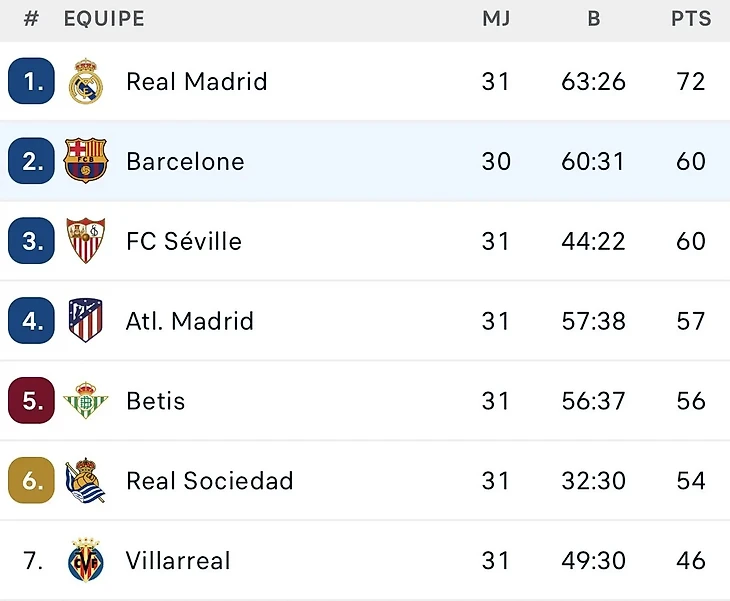This screenshot has height=601, width=730.
Task: Click the Atl. Madrid club crest
Action: (86, 321)
